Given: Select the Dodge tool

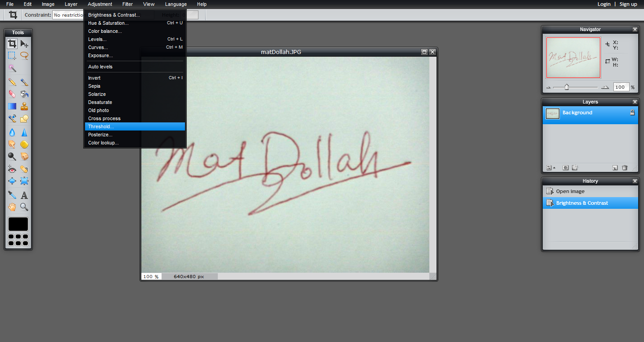Looking at the screenshot, I should [x=12, y=157].
